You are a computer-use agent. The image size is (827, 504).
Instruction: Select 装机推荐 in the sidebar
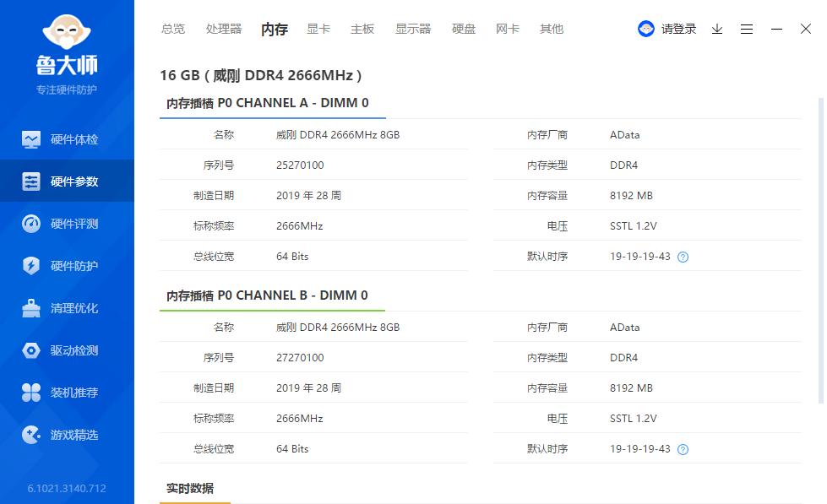point(68,392)
